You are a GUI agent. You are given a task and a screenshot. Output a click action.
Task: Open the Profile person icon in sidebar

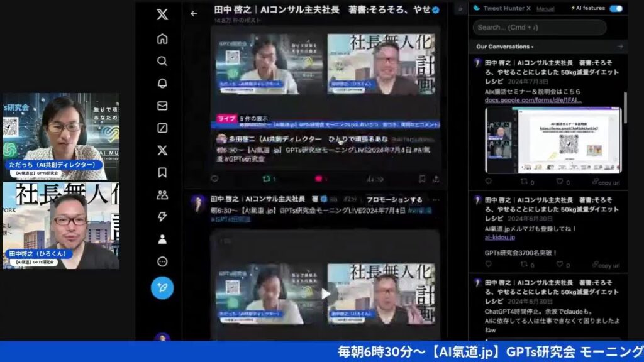(x=162, y=239)
